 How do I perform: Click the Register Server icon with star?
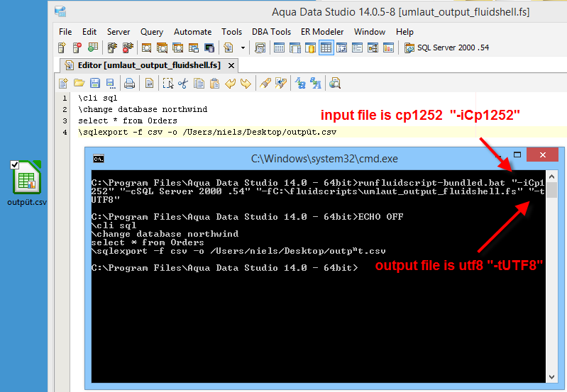pyautogui.click(x=62, y=47)
